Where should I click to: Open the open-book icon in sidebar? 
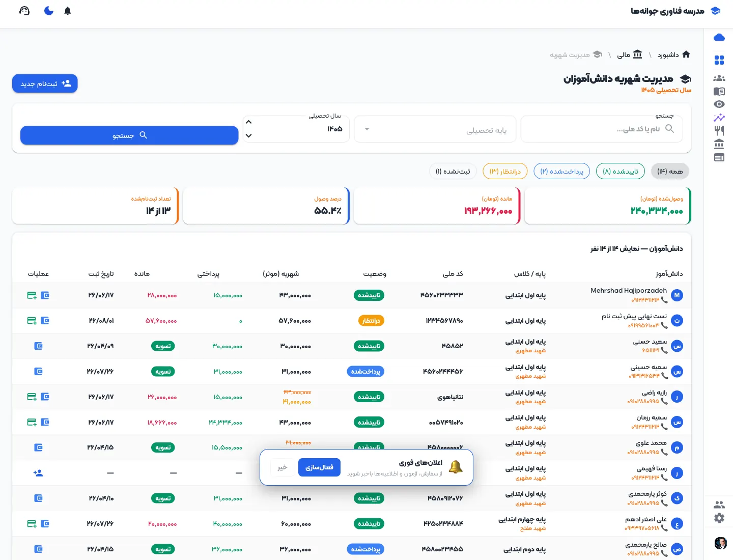click(719, 92)
